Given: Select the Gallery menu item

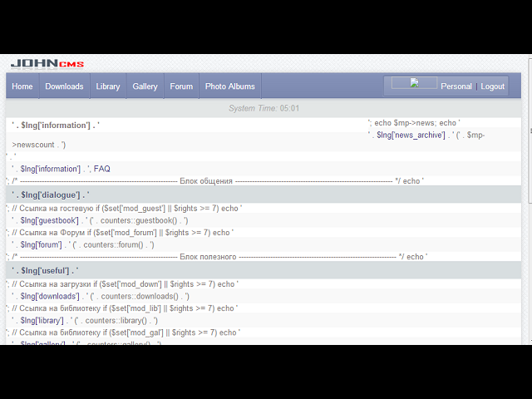Looking at the screenshot, I should [x=145, y=86].
